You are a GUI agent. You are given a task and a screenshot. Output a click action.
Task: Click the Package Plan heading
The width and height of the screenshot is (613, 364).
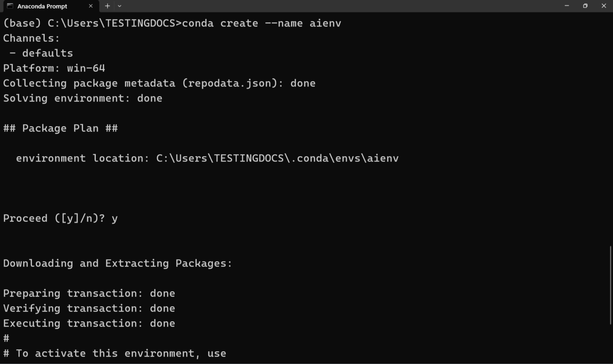coord(60,128)
